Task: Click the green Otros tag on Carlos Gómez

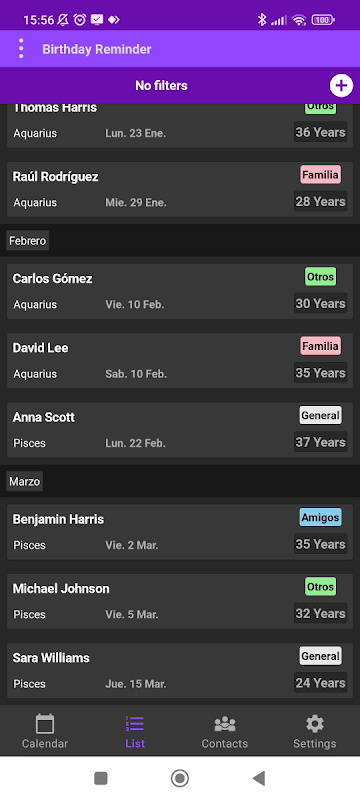Action: click(320, 277)
